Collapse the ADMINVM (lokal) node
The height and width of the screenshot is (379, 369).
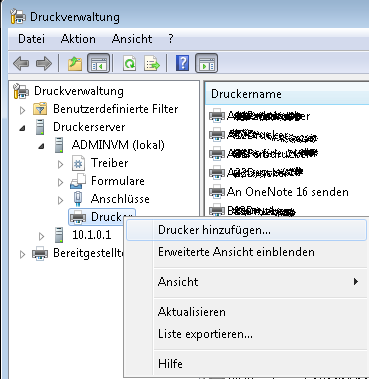tap(41, 146)
